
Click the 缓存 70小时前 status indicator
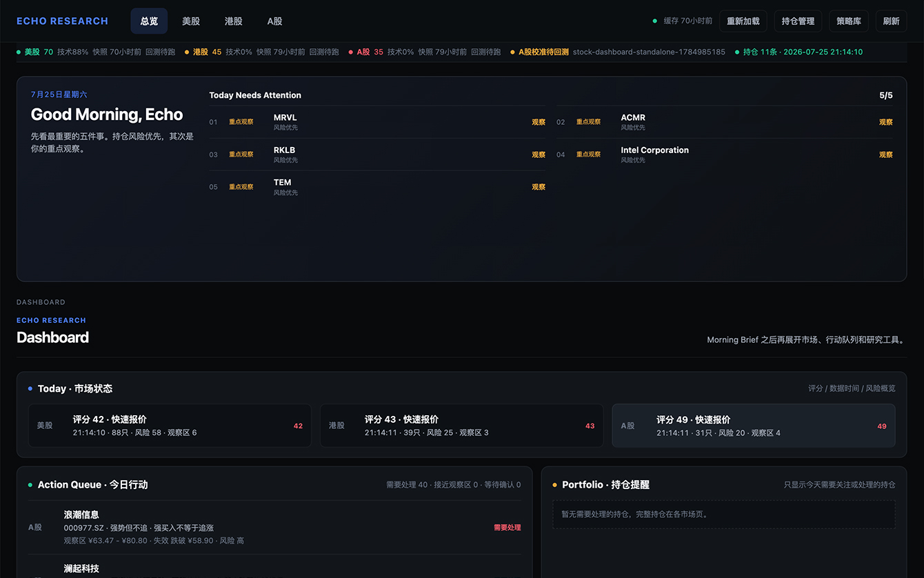click(683, 21)
